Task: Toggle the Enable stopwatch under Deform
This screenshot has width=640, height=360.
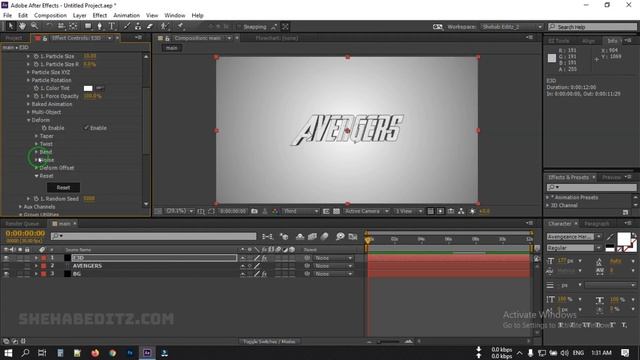Action: pyautogui.click(x=44, y=128)
